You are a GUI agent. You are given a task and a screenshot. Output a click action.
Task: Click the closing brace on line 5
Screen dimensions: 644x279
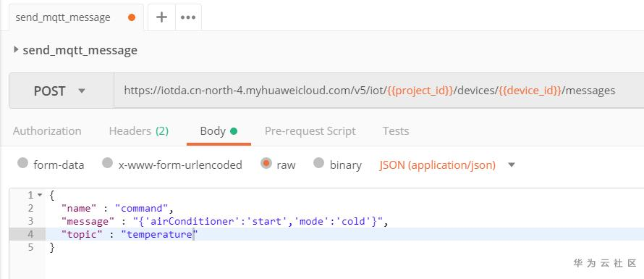click(x=52, y=248)
